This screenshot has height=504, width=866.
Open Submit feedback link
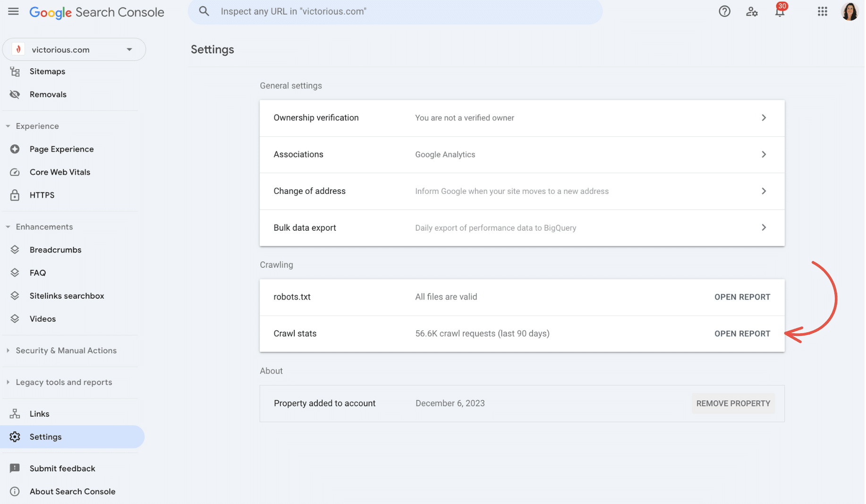(62, 469)
